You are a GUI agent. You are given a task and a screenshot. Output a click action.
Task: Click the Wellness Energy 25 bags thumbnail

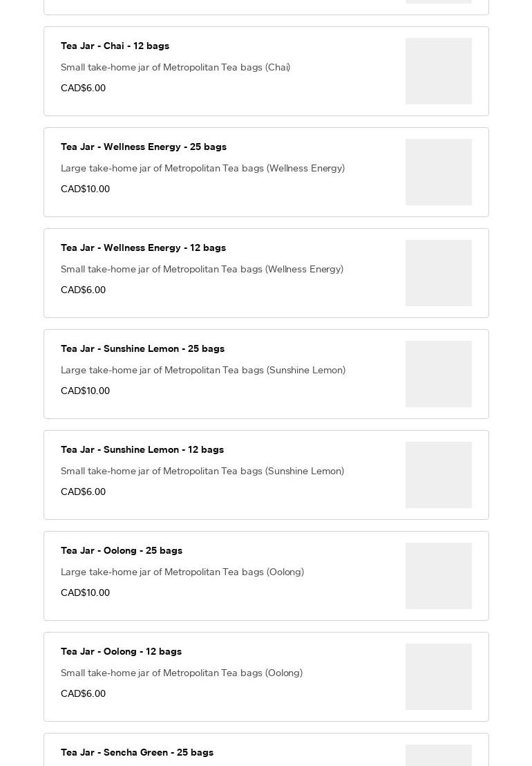point(439,172)
